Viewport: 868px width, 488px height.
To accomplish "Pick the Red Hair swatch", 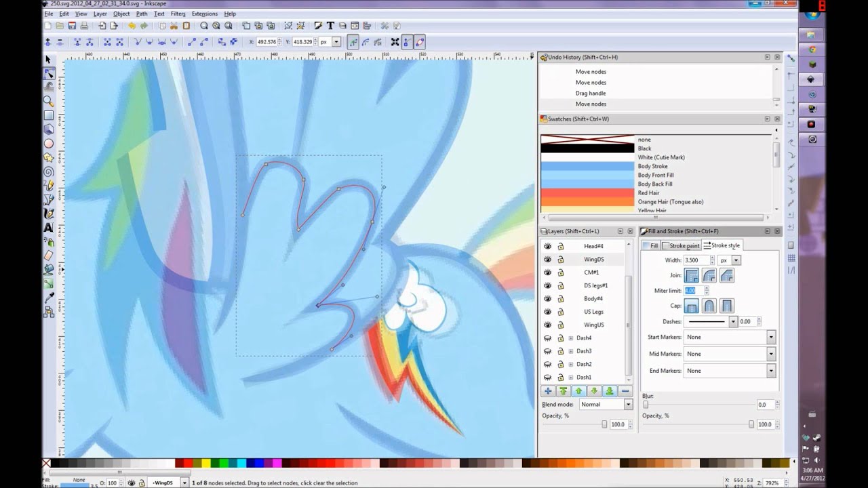I will [x=587, y=192].
